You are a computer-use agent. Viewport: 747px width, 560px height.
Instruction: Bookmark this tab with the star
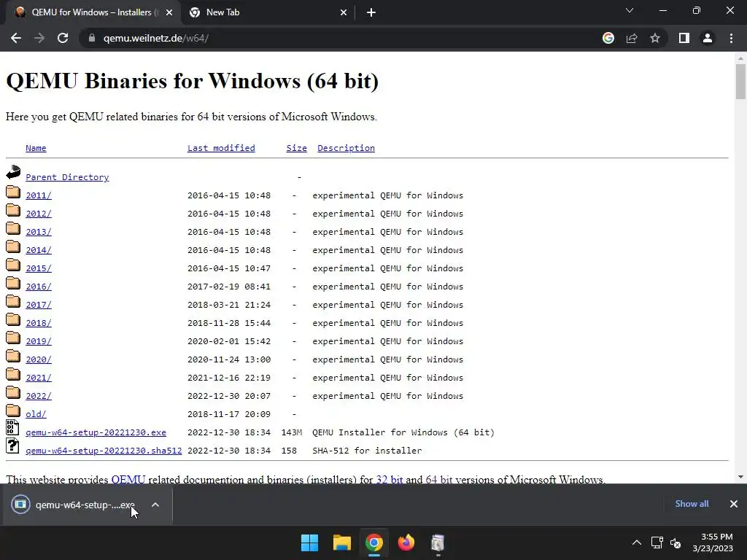tap(655, 38)
